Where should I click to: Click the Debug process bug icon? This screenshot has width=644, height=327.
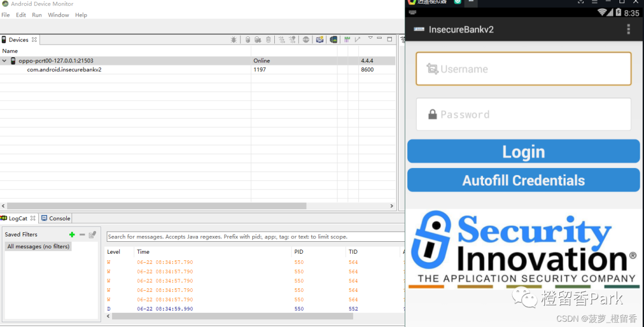[234, 40]
